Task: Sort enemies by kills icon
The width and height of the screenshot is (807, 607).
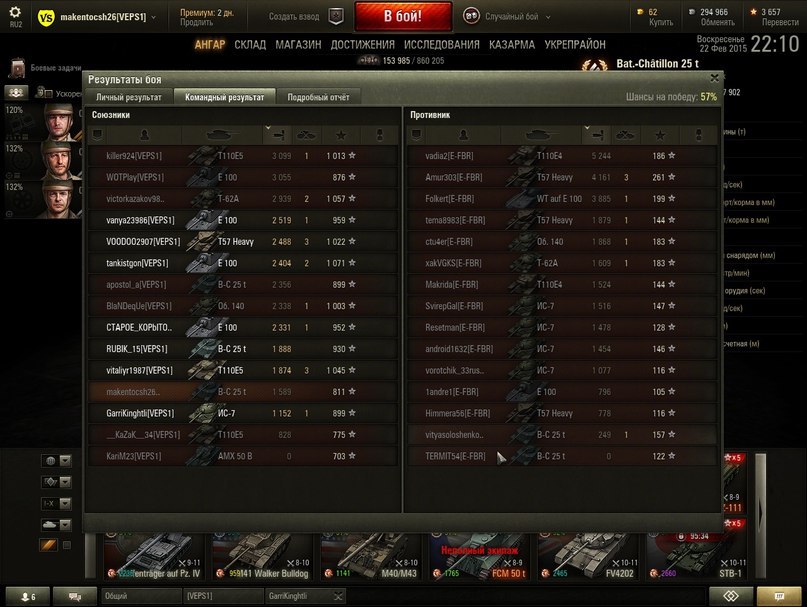Action: (626, 135)
